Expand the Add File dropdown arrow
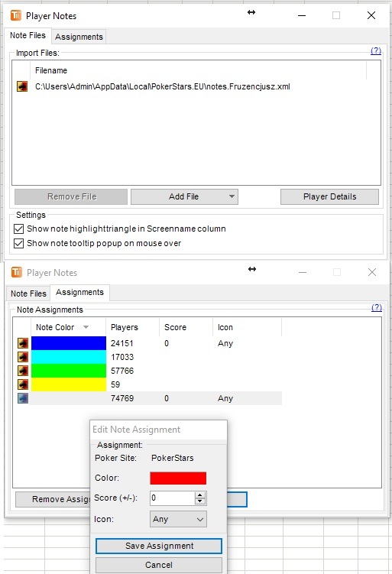Image resolution: width=392 pixels, height=574 pixels. [232, 196]
